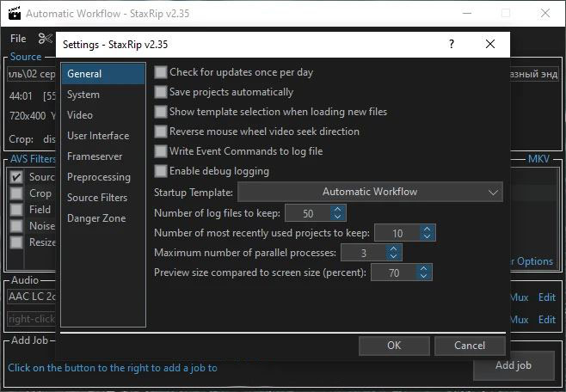This screenshot has height=392, width=566.
Task: Click the second Audio track Edit link
Action: click(x=547, y=320)
